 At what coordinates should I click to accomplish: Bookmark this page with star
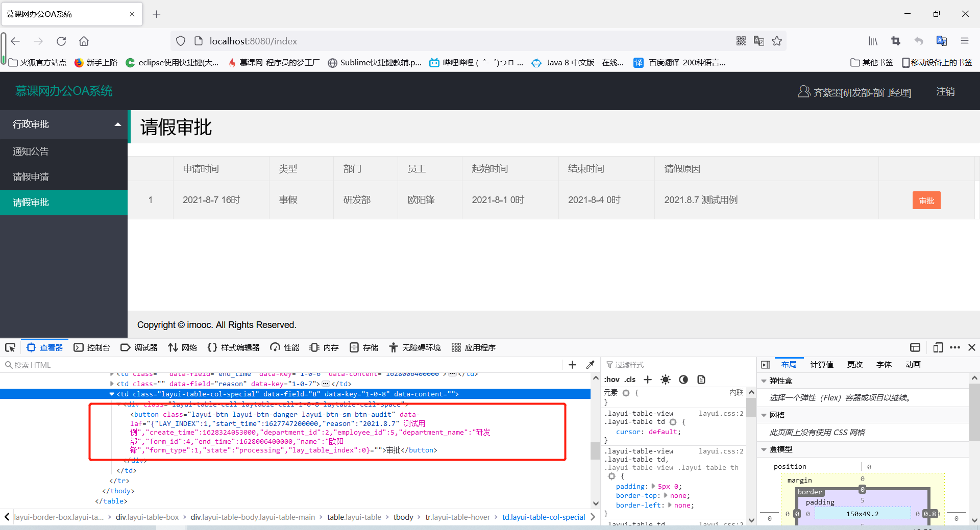point(777,41)
